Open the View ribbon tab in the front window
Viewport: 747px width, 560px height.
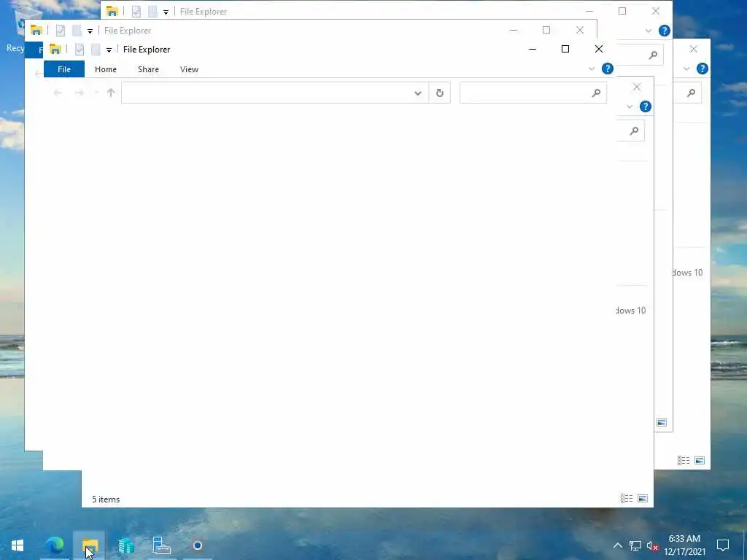pyautogui.click(x=189, y=69)
